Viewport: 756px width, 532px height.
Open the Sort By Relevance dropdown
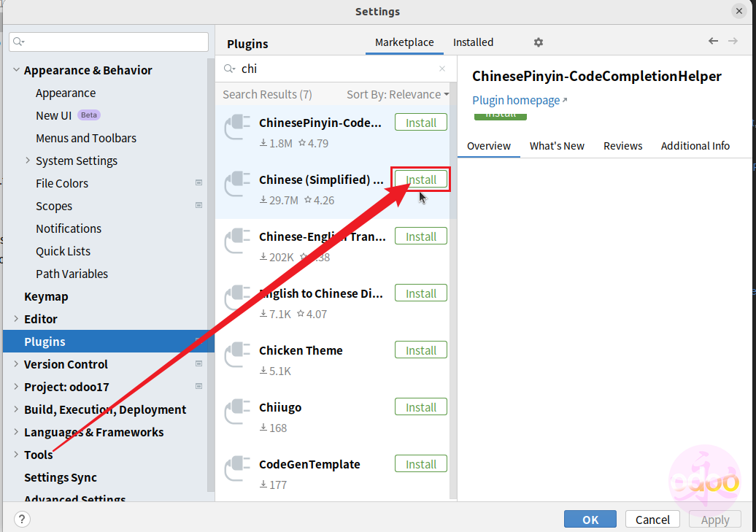(398, 94)
